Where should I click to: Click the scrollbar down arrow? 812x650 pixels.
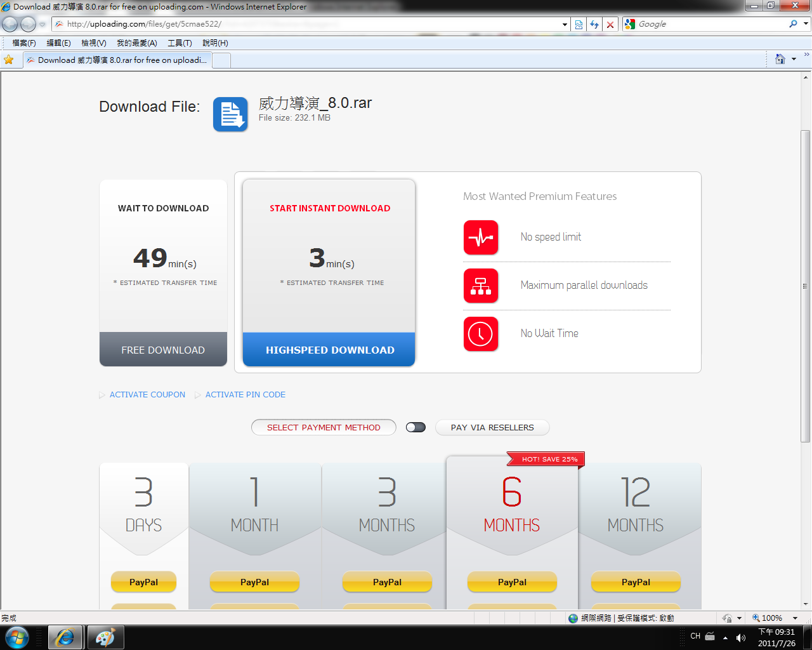pos(806,604)
